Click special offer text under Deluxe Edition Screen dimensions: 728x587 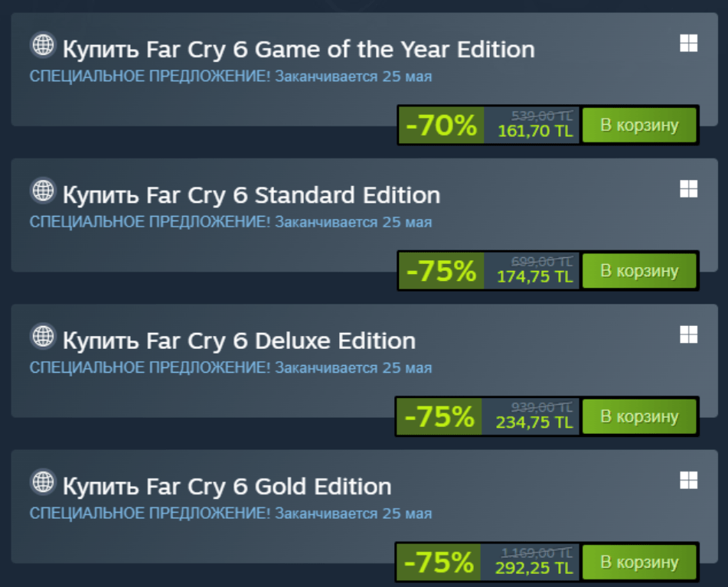pos(230,368)
